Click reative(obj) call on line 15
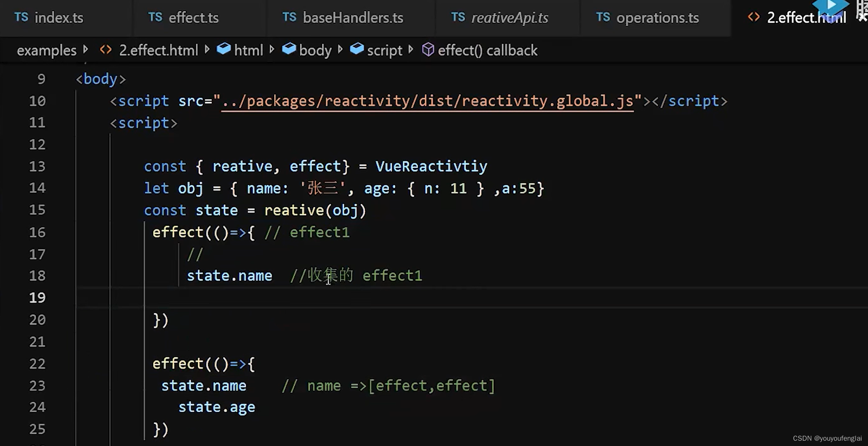 click(315, 210)
